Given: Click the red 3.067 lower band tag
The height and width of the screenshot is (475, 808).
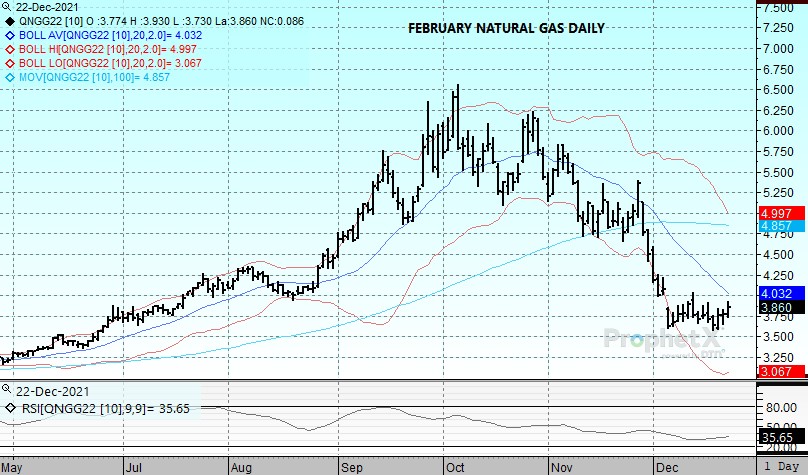Looking at the screenshot, I should (x=777, y=372).
